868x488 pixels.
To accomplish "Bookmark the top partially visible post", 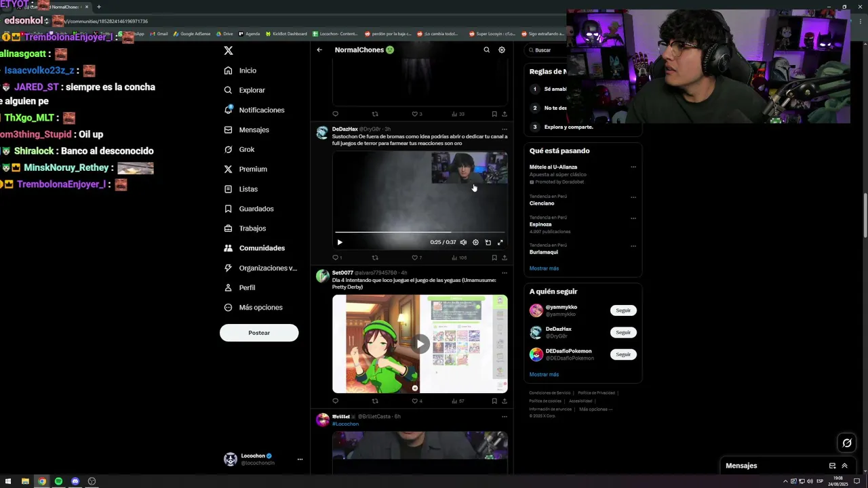I will (494, 114).
